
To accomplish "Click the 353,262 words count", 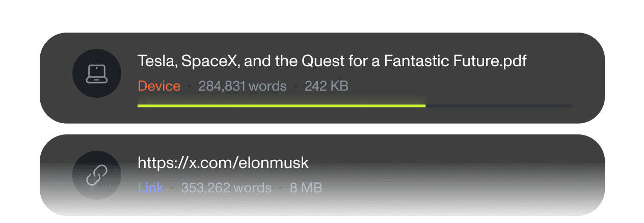I will tap(226, 188).
